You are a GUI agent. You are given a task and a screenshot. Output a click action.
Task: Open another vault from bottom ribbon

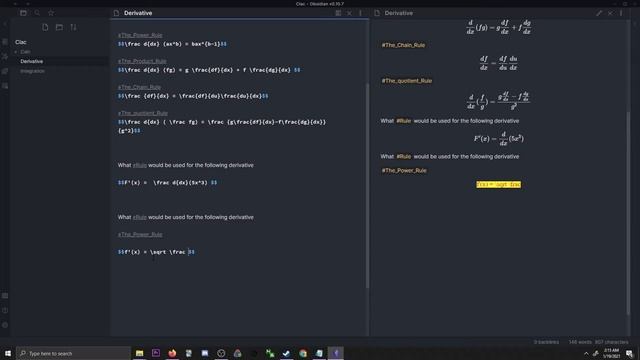(x=5, y=296)
